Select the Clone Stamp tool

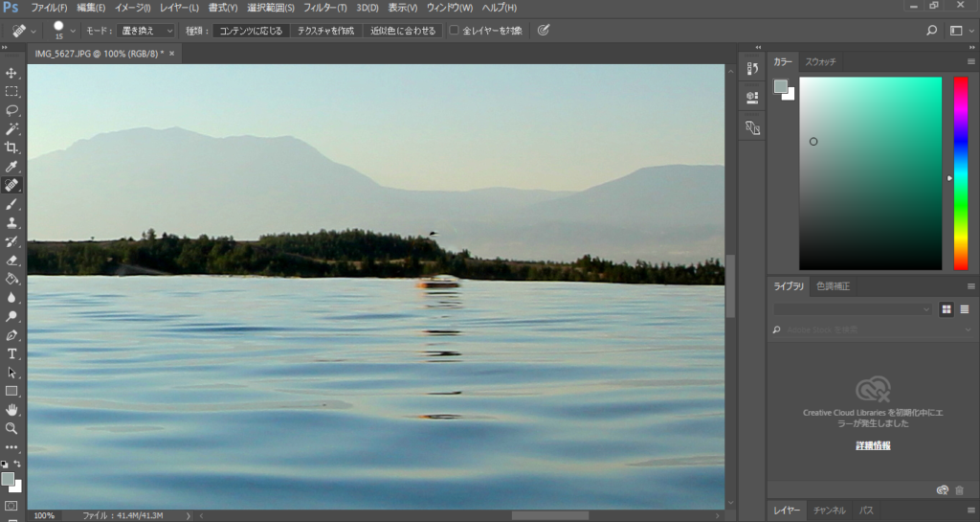coord(11,222)
